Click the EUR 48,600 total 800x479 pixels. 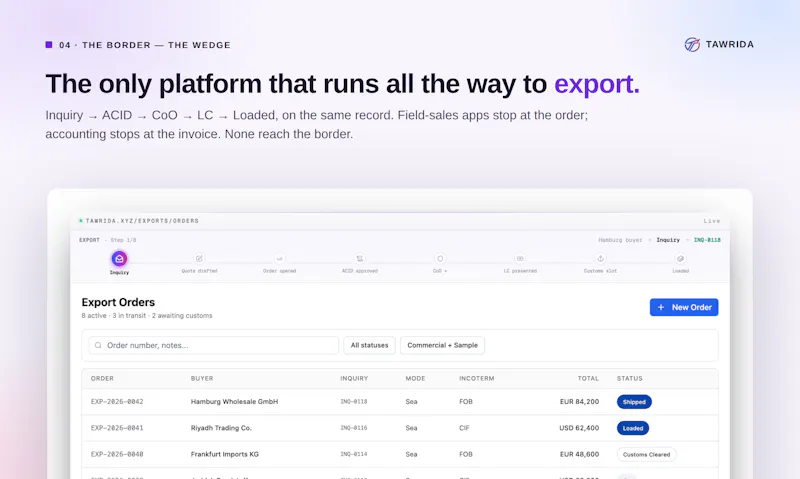click(x=579, y=454)
